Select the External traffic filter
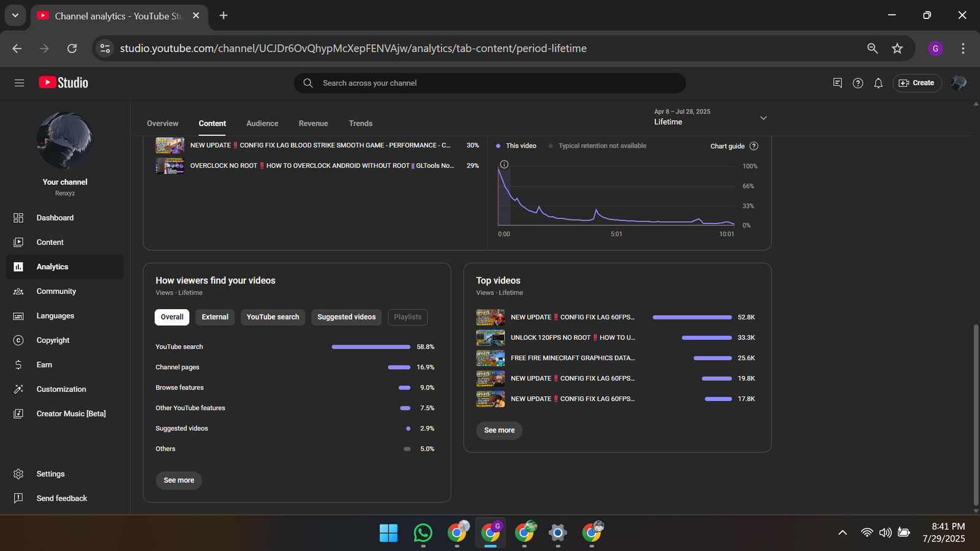 pos(215,317)
